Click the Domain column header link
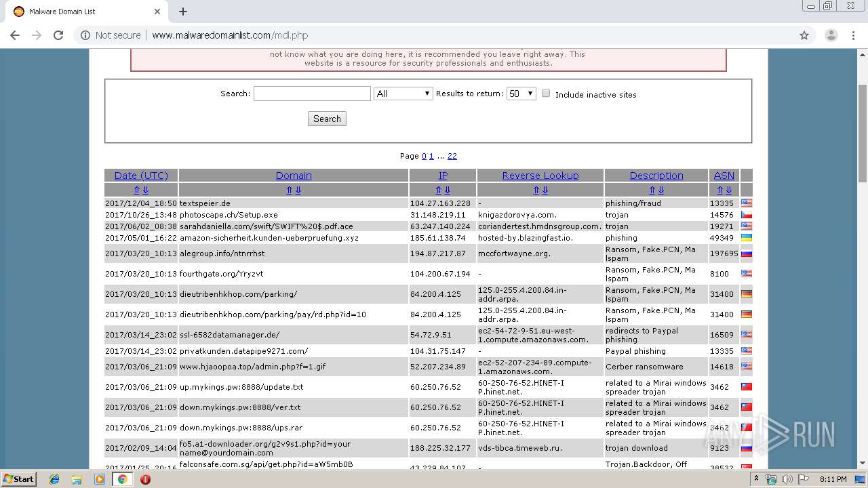Screen dimensions: 868x488 point(294,175)
